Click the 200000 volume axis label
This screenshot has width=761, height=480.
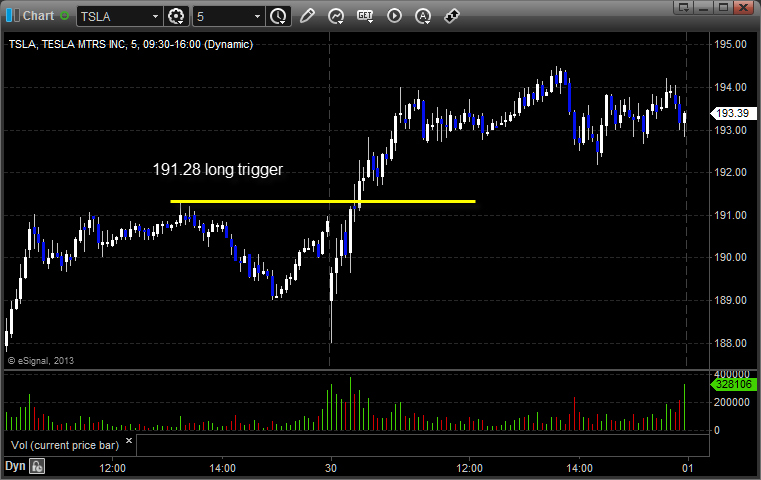731,402
